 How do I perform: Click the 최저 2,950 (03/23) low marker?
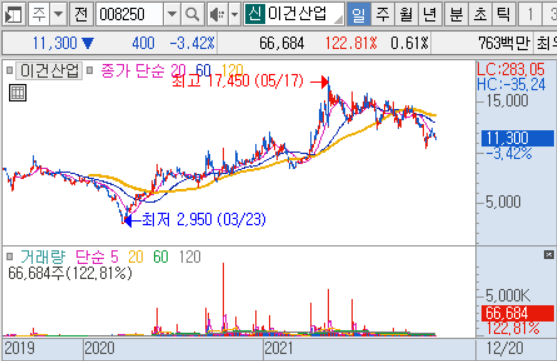pyautogui.click(x=204, y=220)
